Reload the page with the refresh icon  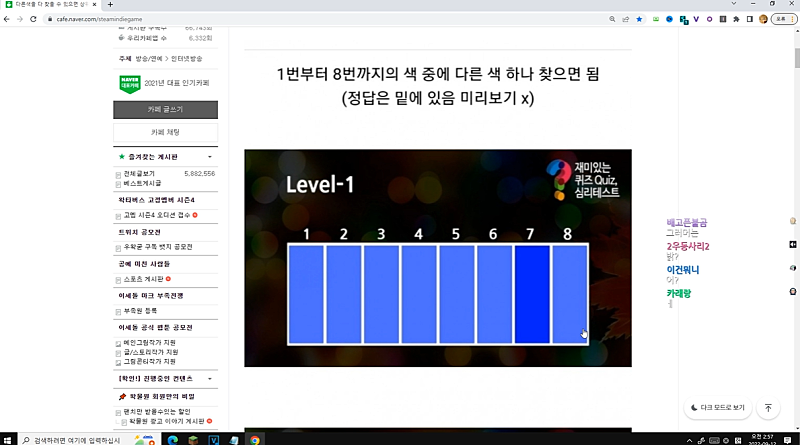coord(33,19)
